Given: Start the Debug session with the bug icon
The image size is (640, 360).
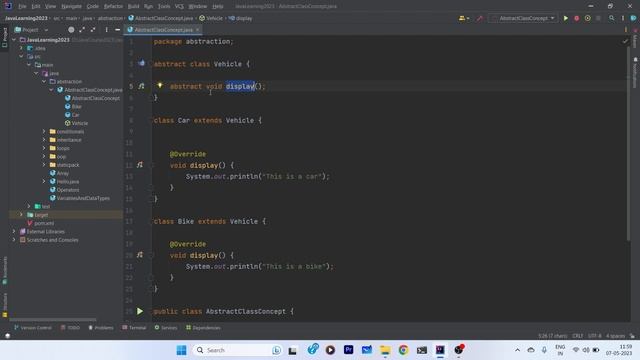Looking at the screenshot, I should pos(576,18).
